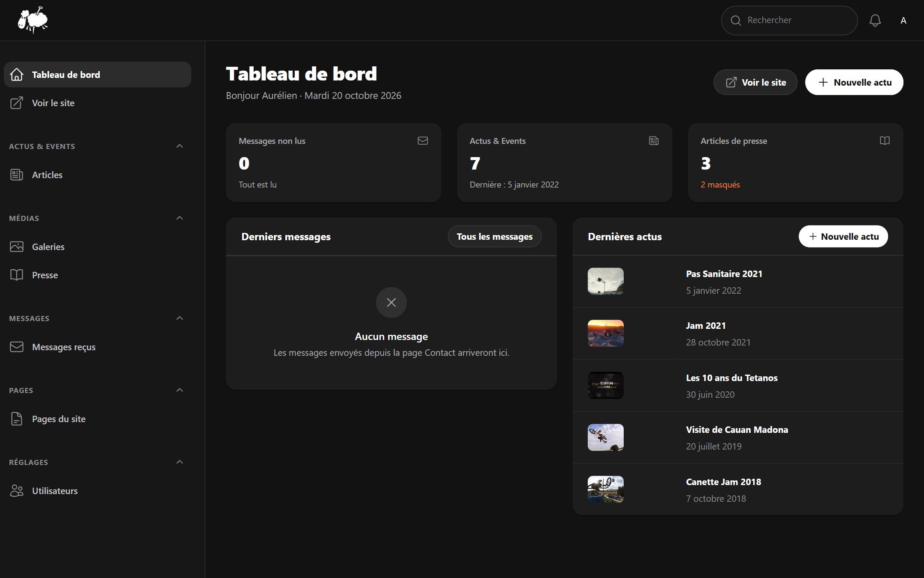Collapse the Réglages sidebar section
The image size is (924, 578).
pyautogui.click(x=180, y=462)
